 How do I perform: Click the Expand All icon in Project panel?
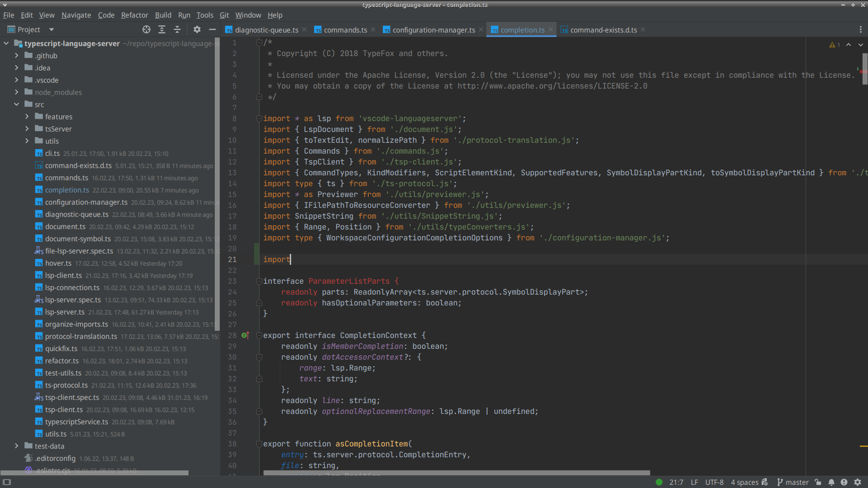[x=162, y=29]
